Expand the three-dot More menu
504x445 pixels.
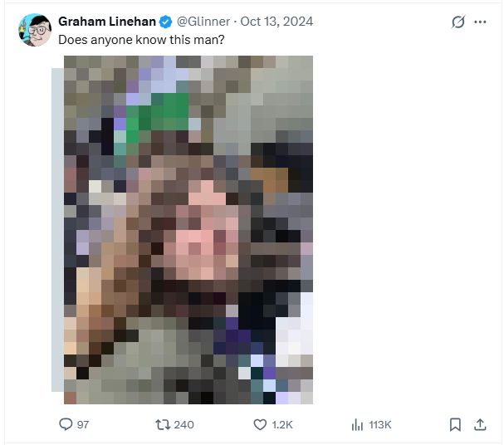[x=480, y=22]
